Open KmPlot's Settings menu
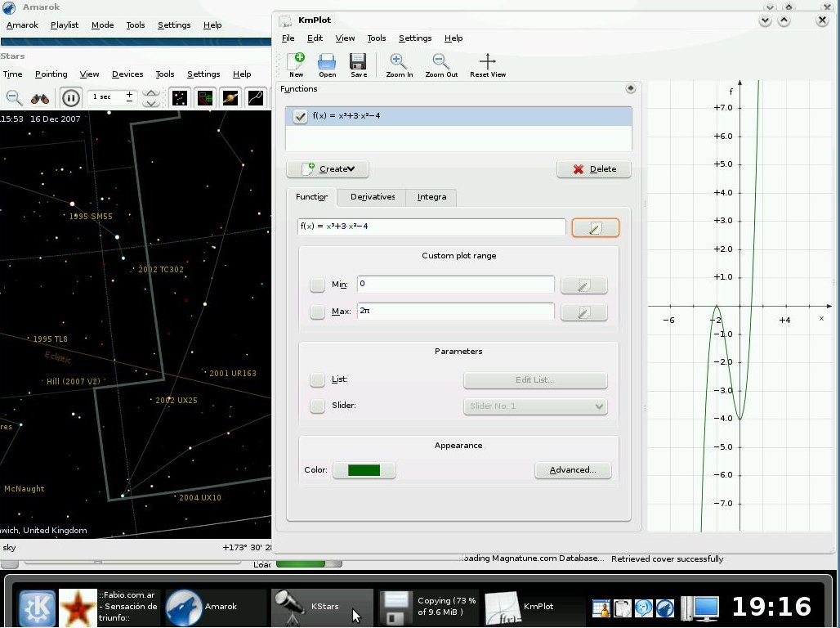Screen dimensions: 840x628 tap(415, 38)
